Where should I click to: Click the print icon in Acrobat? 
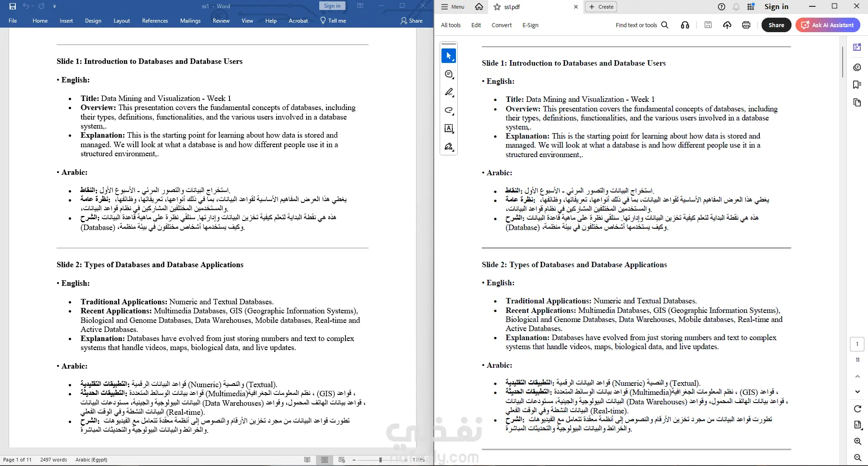tap(746, 25)
